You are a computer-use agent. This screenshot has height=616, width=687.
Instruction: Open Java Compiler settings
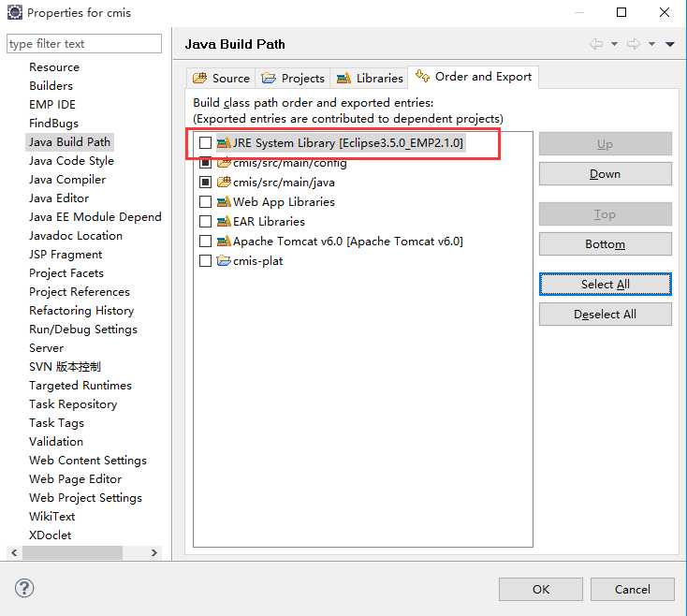(x=67, y=180)
